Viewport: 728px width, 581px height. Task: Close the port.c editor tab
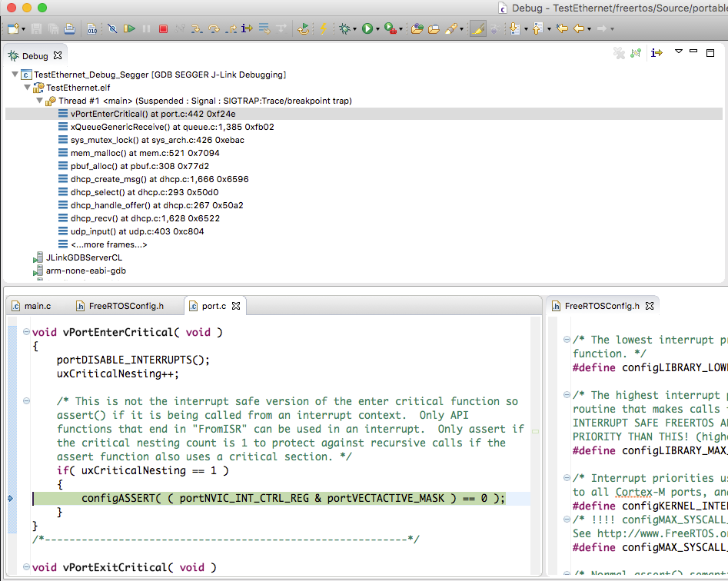coord(236,306)
